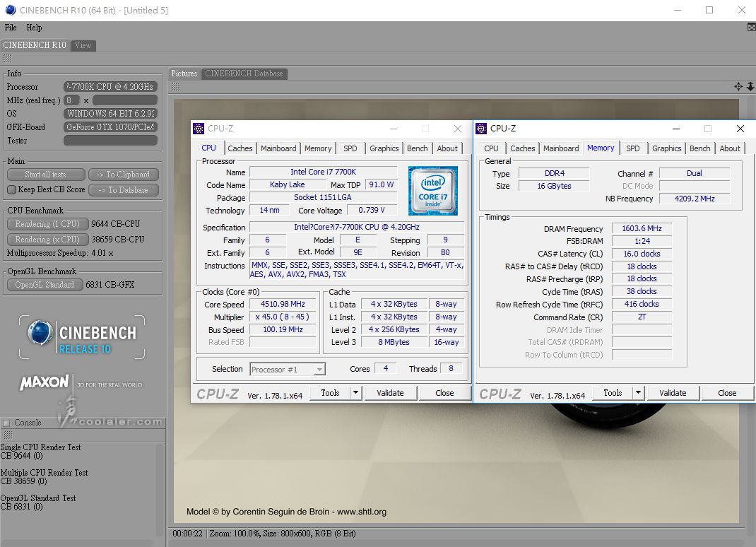Click the GFX-Board field
Screen dimensions: 756x547
click(x=110, y=127)
